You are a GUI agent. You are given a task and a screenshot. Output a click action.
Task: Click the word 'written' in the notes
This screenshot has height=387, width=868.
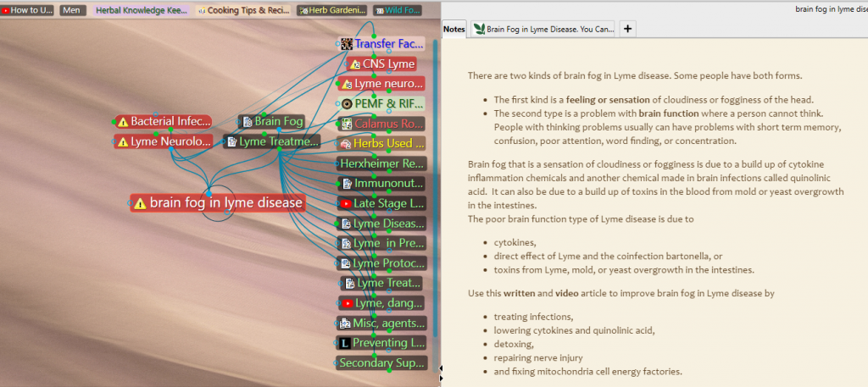520,294
